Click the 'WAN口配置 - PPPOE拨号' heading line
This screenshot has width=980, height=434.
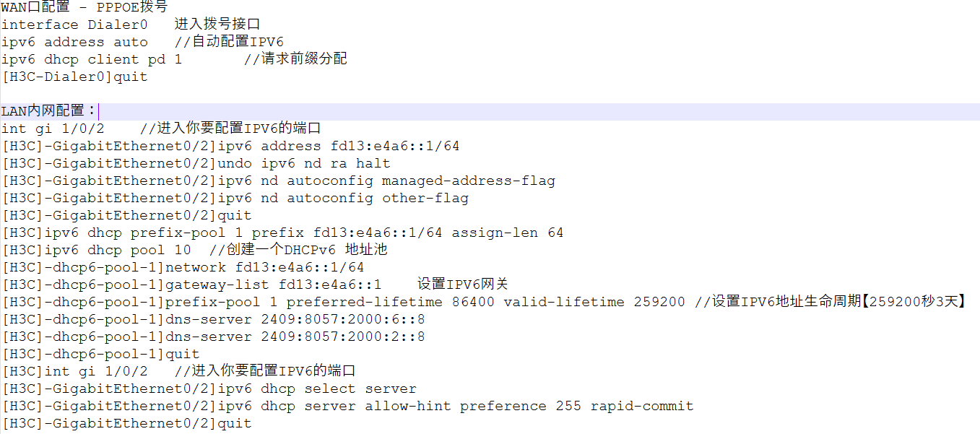(84, 7)
